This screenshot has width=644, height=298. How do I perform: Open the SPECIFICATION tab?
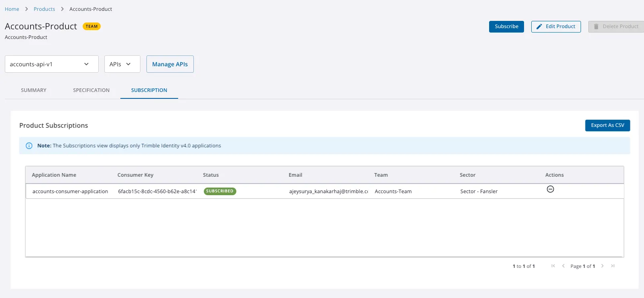91,90
